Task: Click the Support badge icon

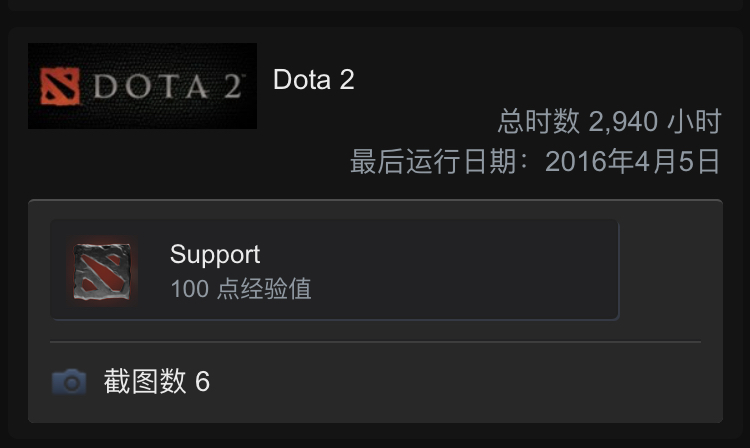Action: (x=101, y=272)
